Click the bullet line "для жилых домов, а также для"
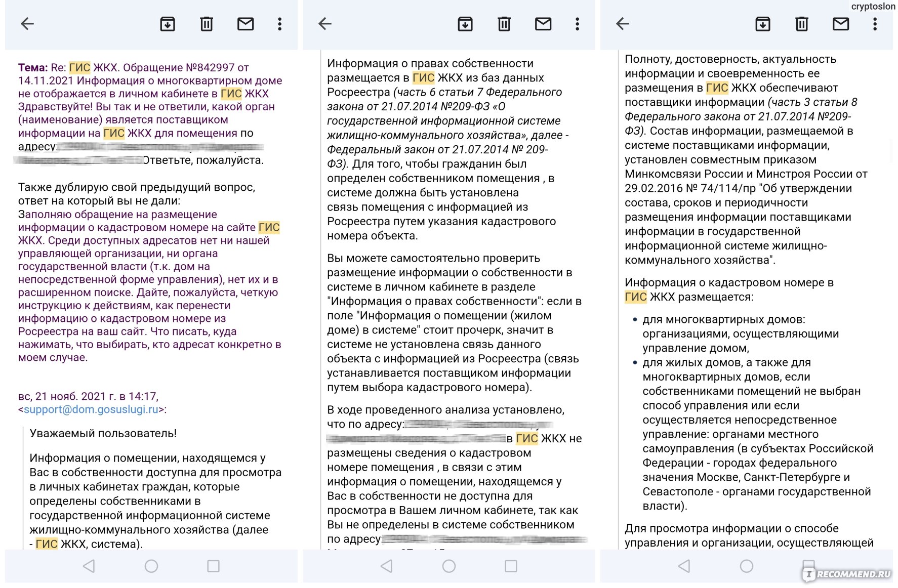 point(727,363)
